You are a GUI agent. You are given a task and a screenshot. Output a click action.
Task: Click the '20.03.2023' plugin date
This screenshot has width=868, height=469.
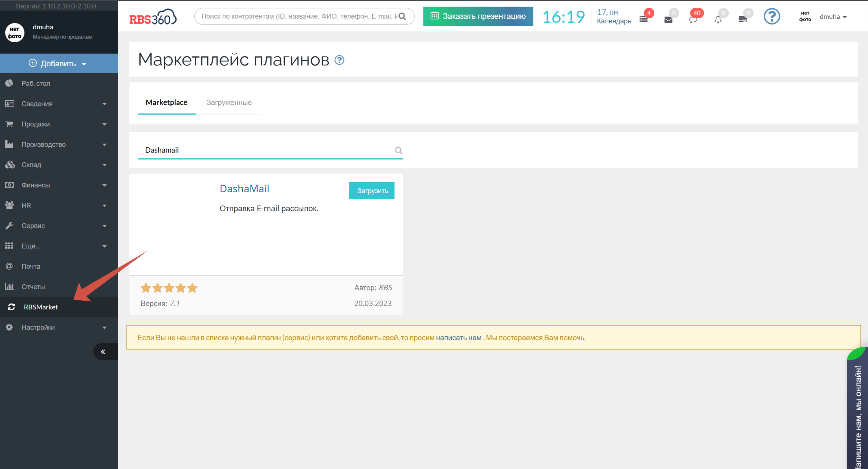click(373, 304)
